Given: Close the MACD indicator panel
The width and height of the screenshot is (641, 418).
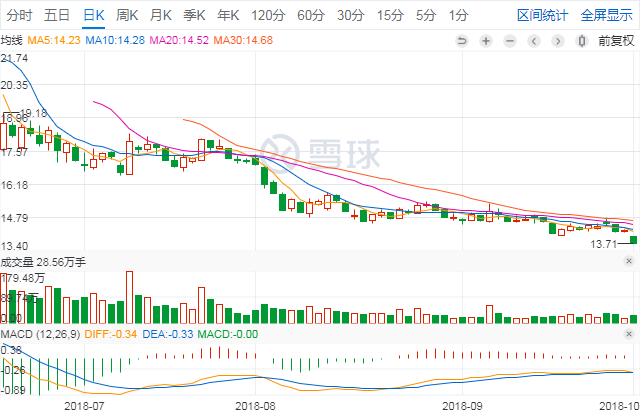Looking at the screenshot, I should (629, 334).
